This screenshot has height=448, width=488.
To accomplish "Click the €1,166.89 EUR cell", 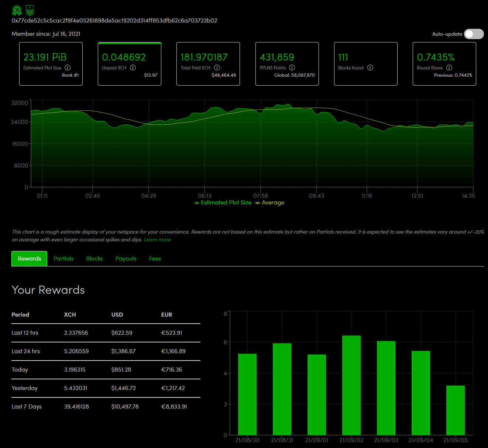I will tap(173, 351).
